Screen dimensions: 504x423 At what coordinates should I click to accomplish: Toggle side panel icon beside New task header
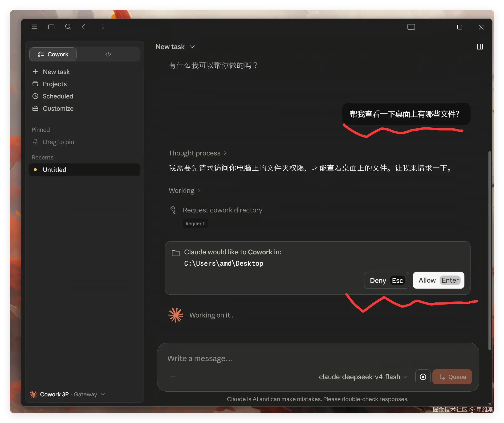[x=480, y=47]
